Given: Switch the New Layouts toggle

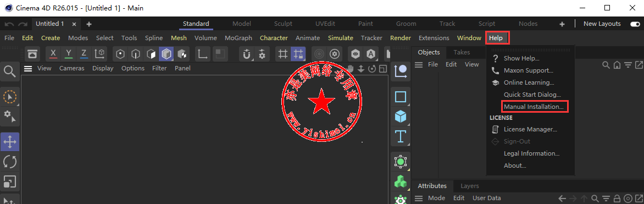Looking at the screenshot, I should pos(635,24).
